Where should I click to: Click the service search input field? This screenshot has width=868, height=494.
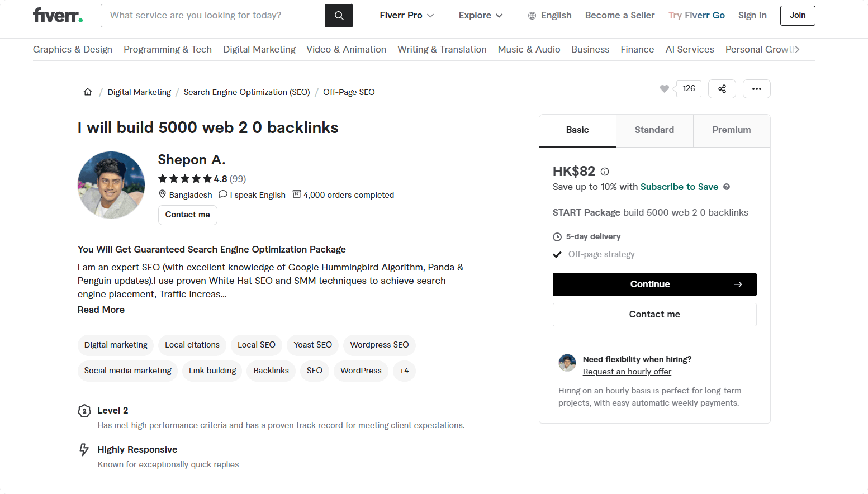coord(212,16)
